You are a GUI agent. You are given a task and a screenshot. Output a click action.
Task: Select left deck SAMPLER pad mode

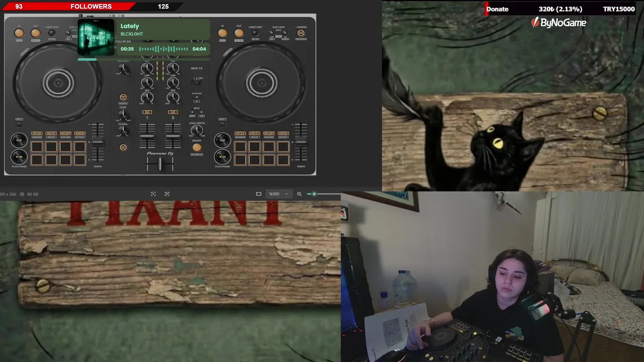[x=80, y=134]
